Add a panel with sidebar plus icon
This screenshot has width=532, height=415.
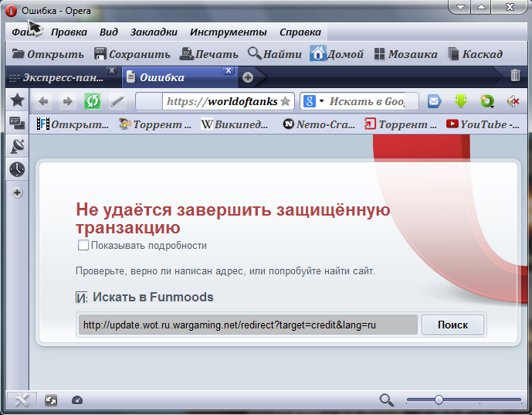[x=17, y=193]
